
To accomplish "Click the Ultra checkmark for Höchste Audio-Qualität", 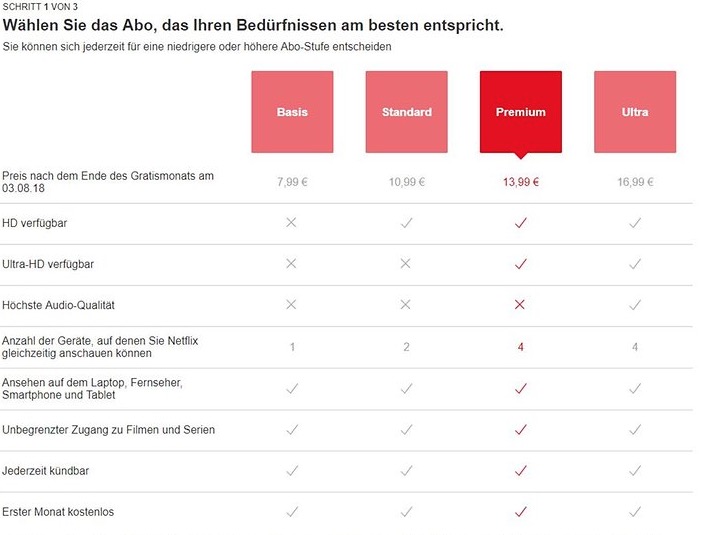I will pos(635,304).
